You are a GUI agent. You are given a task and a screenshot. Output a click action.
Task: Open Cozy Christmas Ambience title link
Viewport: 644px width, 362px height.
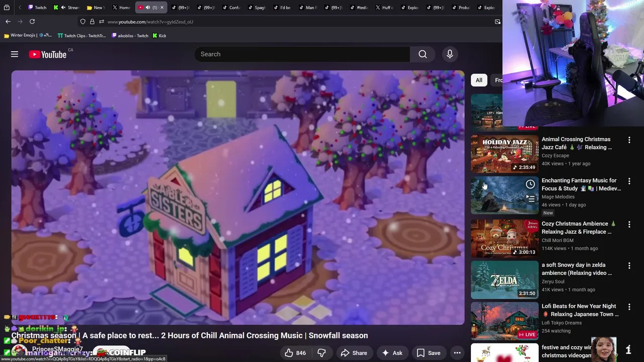[x=579, y=228]
